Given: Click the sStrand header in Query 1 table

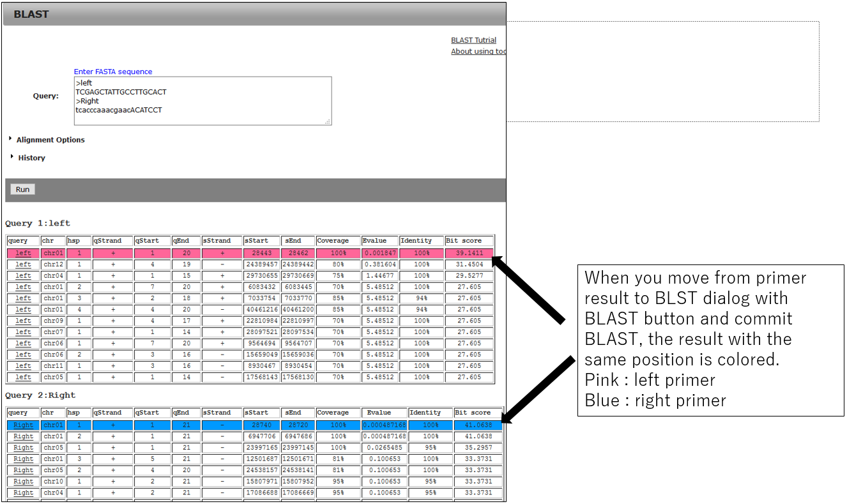Looking at the screenshot, I should [x=222, y=241].
